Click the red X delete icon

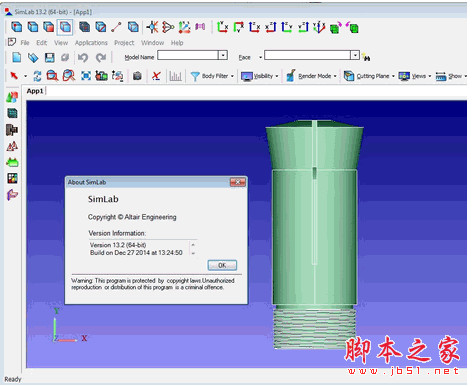156,76
